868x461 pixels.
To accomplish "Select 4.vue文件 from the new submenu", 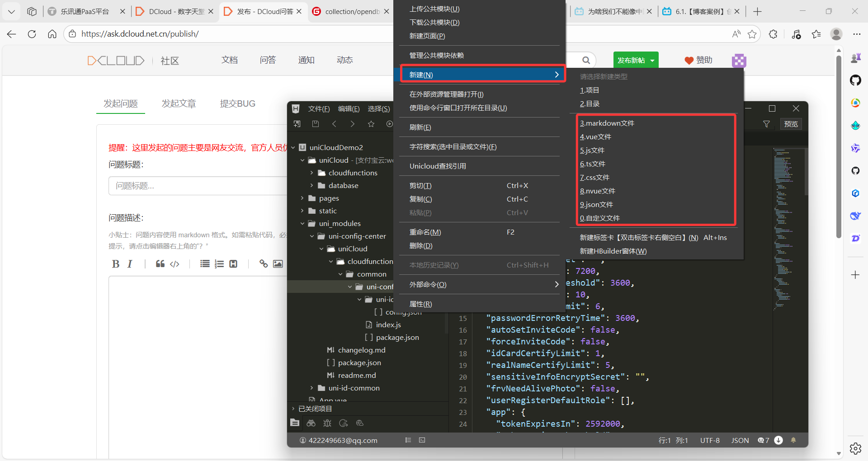I will 595,137.
